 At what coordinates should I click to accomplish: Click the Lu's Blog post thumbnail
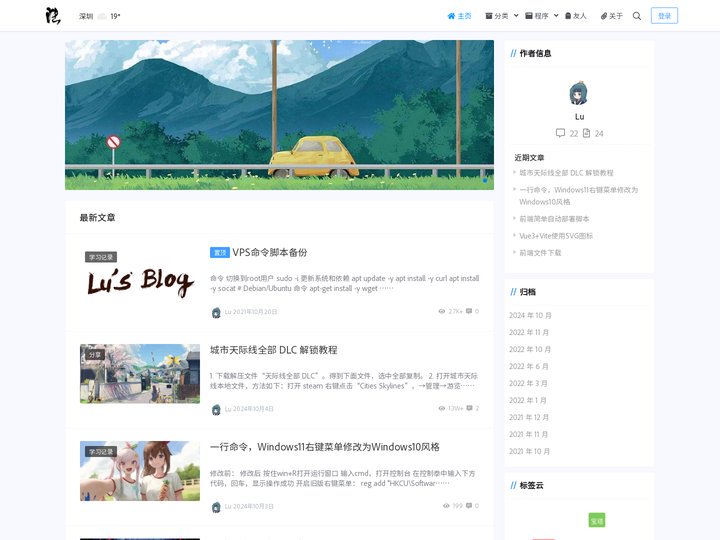pyautogui.click(x=140, y=276)
